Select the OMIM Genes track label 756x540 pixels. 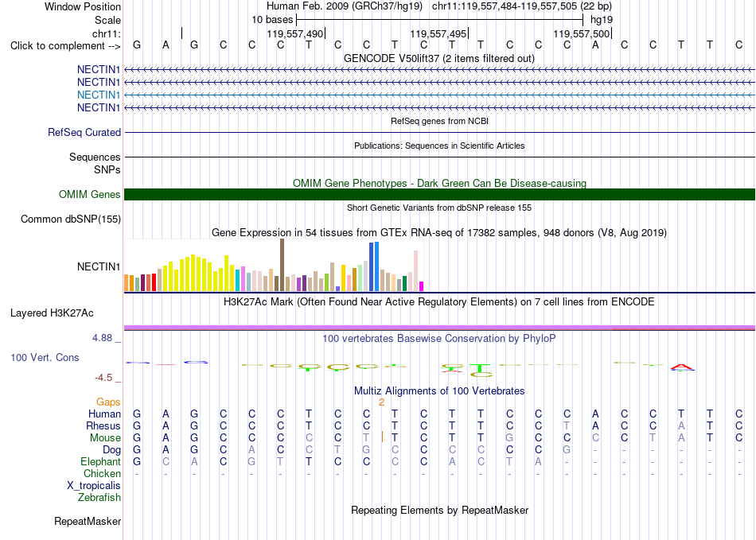(90, 194)
